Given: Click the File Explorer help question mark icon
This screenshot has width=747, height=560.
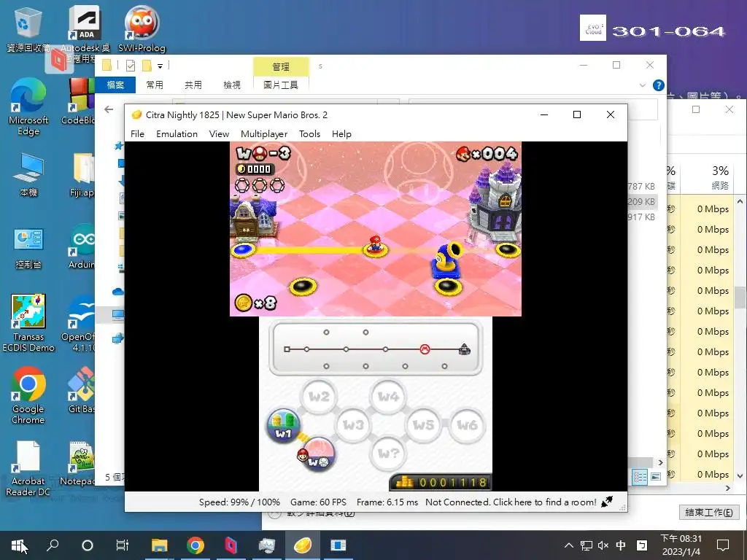Looking at the screenshot, I should (x=659, y=85).
